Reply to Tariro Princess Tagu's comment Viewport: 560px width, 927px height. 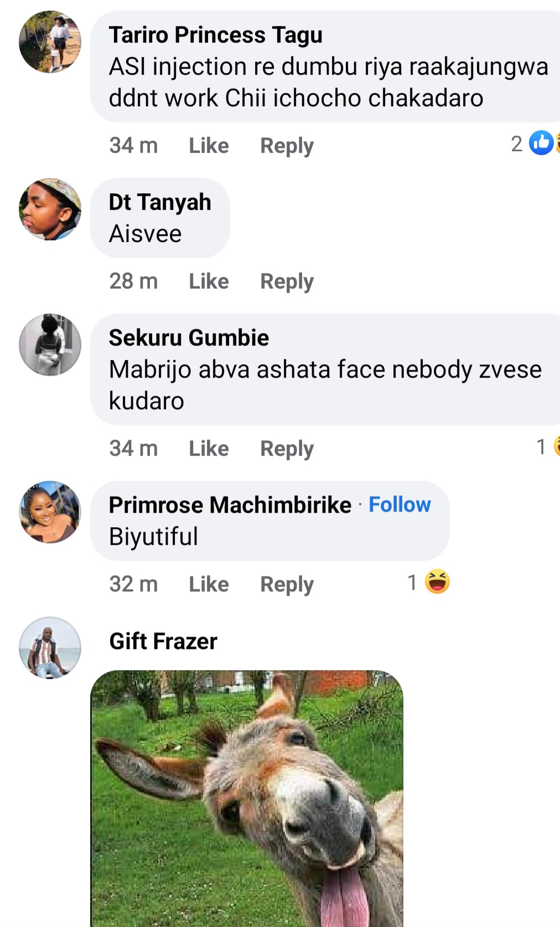(287, 146)
